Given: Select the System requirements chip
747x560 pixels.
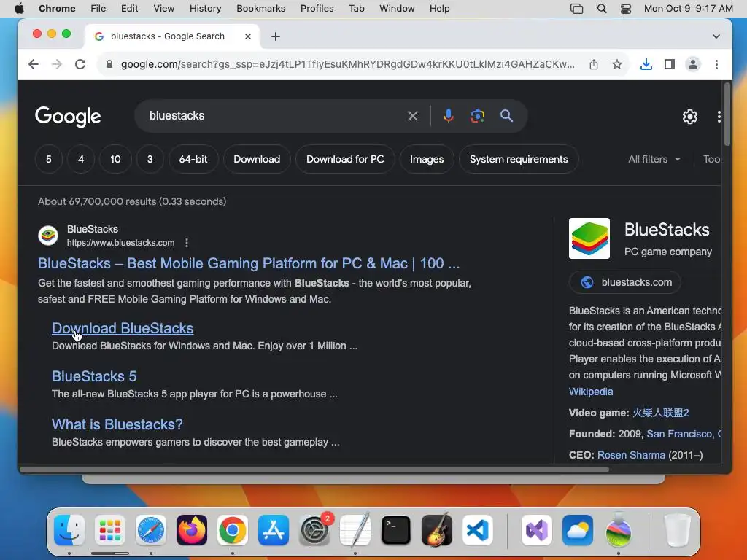Looking at the screenshot, I should (519, 159).
